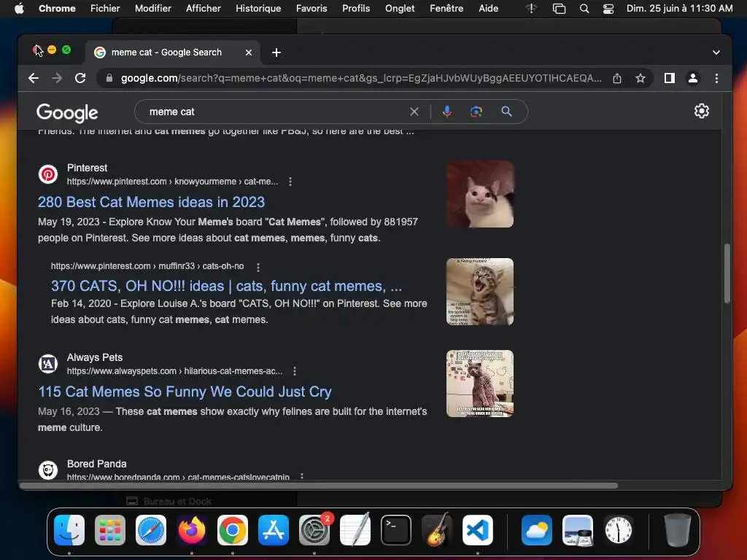Click the horizontal page scrollbar

click(319, 486)
